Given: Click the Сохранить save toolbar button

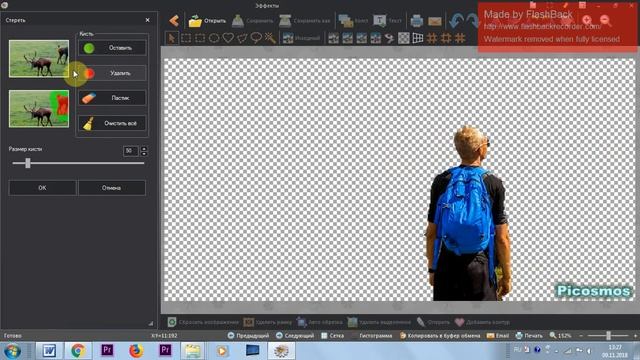Looking at the screenshot, I should pos(252,21).
